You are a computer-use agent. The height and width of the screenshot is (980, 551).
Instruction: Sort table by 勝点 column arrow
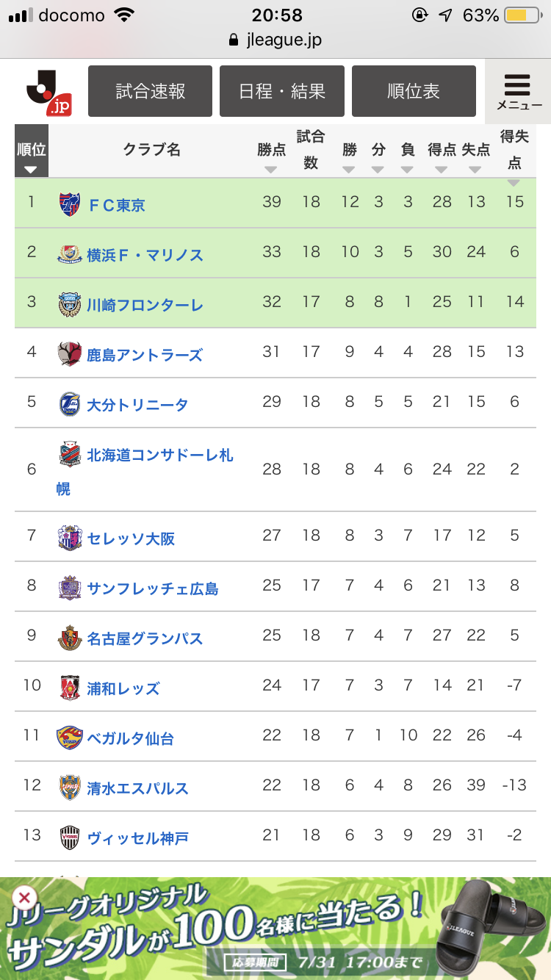(271, 170)
